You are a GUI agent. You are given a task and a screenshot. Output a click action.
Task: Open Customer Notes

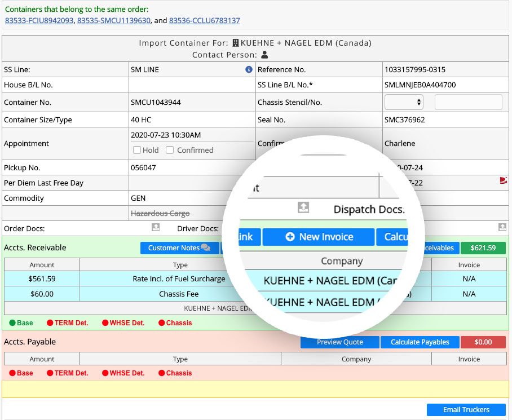coord(179,248)
